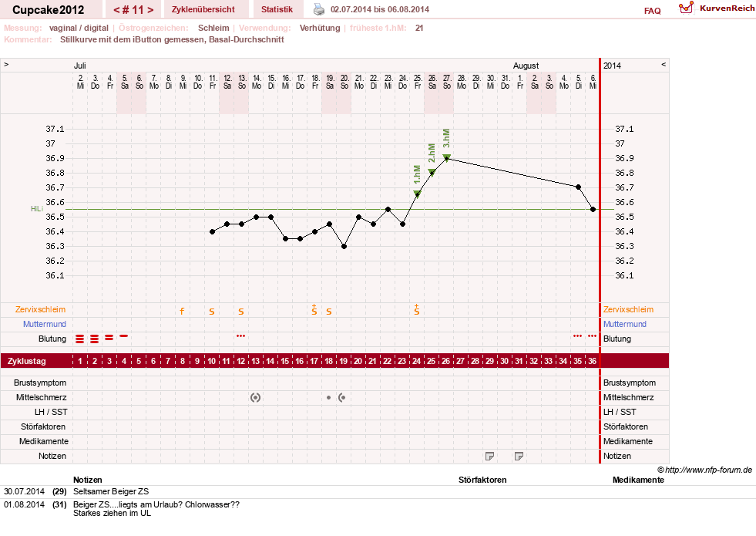The width and height of the screenshot is (756, 536).
Task: Click the 2014 year label
Action: tap(613, 66)
